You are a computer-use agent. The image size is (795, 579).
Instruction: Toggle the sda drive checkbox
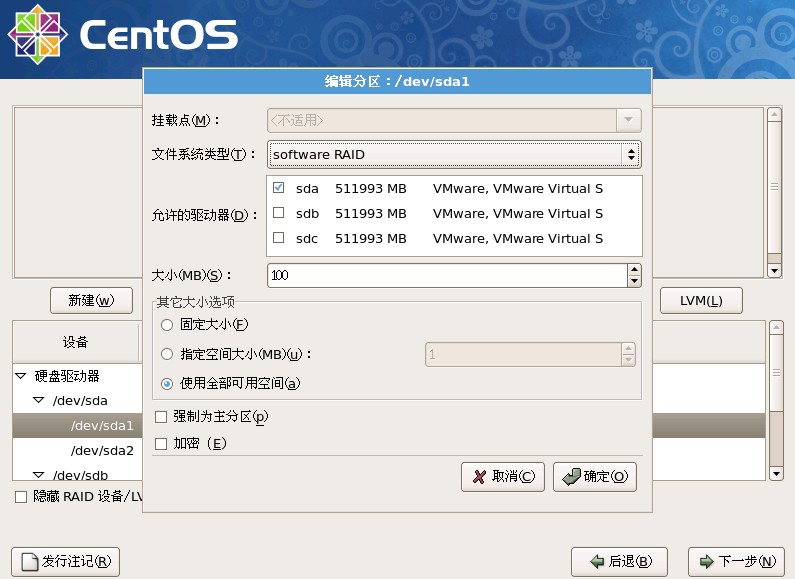[278, 188]
